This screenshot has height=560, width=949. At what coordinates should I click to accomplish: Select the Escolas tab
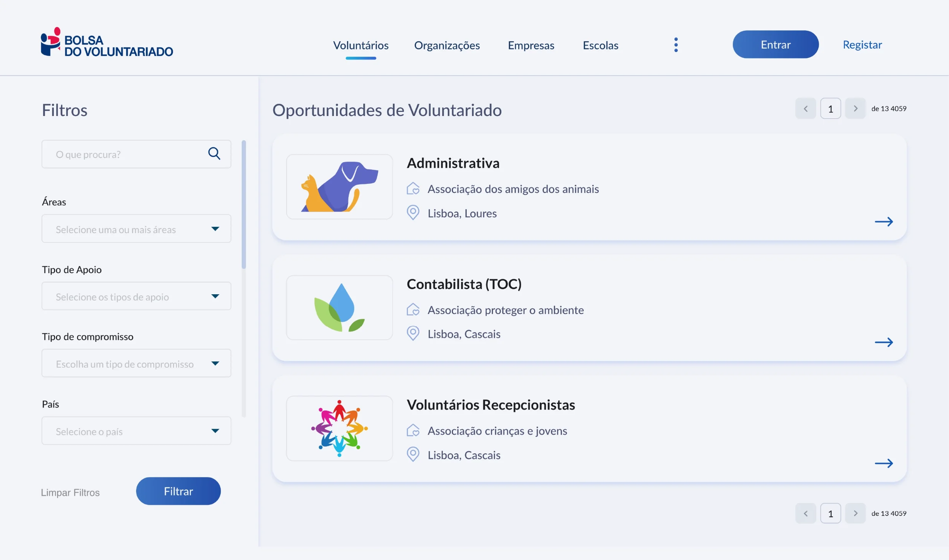pyautogui.click(x=600, y=45)
